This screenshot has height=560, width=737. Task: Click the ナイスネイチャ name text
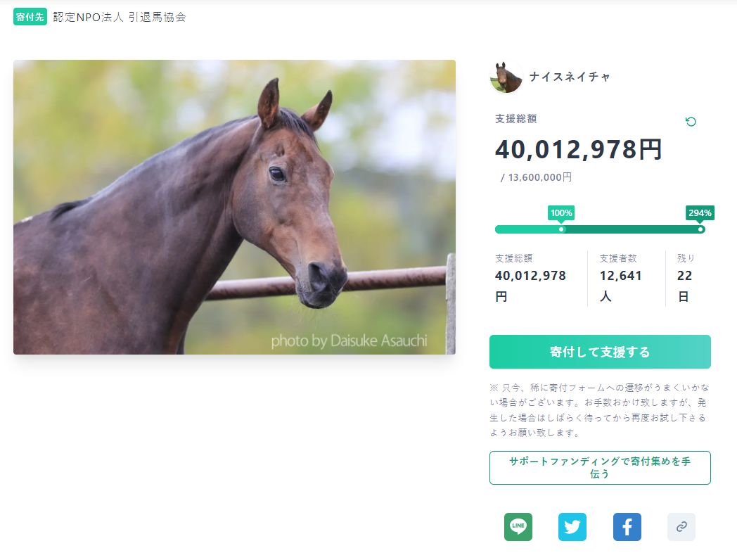[x=570, y=77]
